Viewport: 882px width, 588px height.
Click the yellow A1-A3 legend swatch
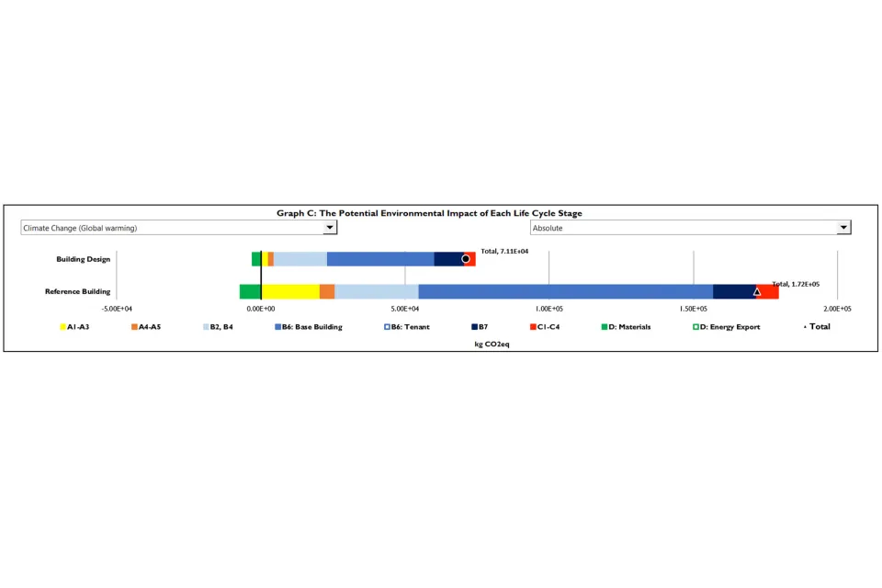coord(62,327)
